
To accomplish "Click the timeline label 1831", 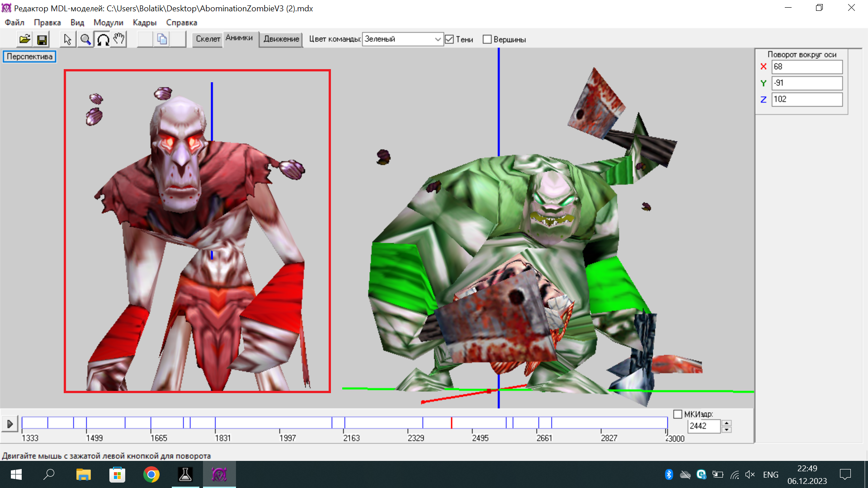I will (223, 438).
